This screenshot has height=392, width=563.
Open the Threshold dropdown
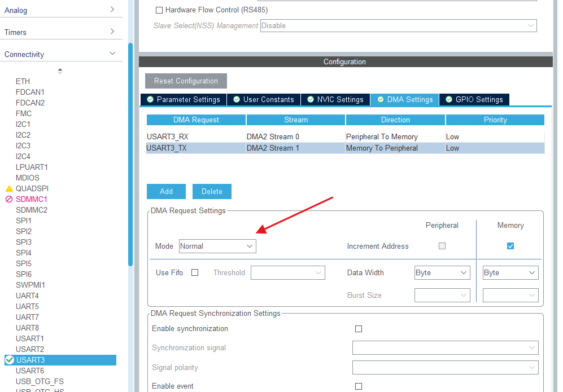point(288,272)
